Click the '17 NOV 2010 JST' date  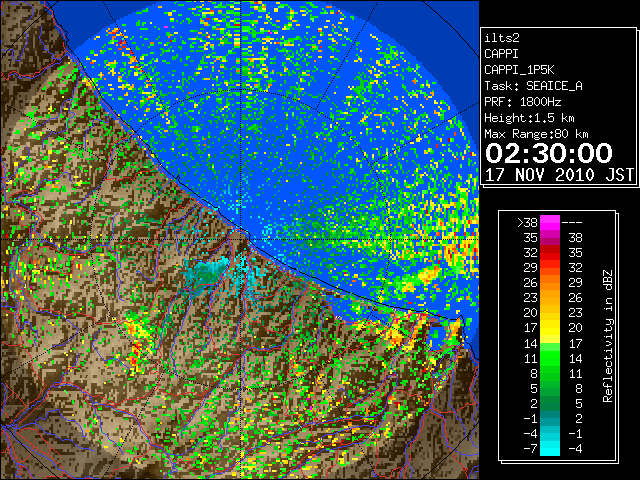(559, 175)
